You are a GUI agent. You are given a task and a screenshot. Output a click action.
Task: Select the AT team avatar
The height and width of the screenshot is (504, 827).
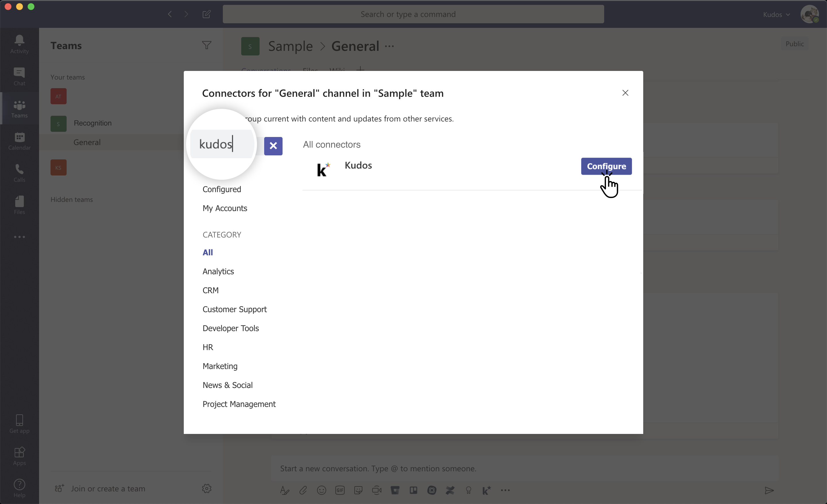[x=58, y=96]
